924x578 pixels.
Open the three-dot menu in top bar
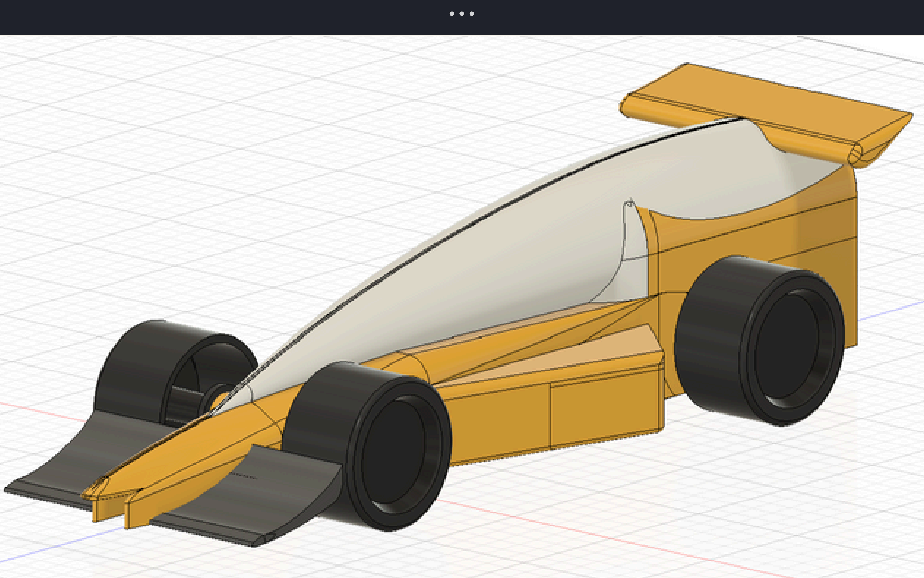point(462,13)
